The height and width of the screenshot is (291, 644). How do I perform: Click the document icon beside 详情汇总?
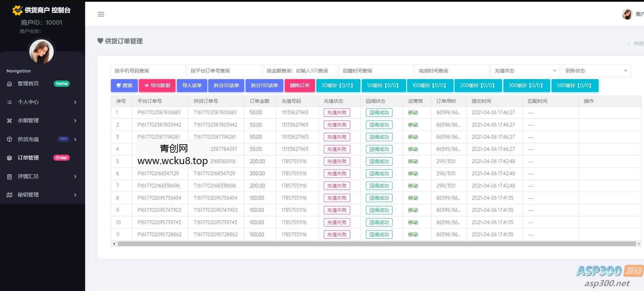[9, 177]
